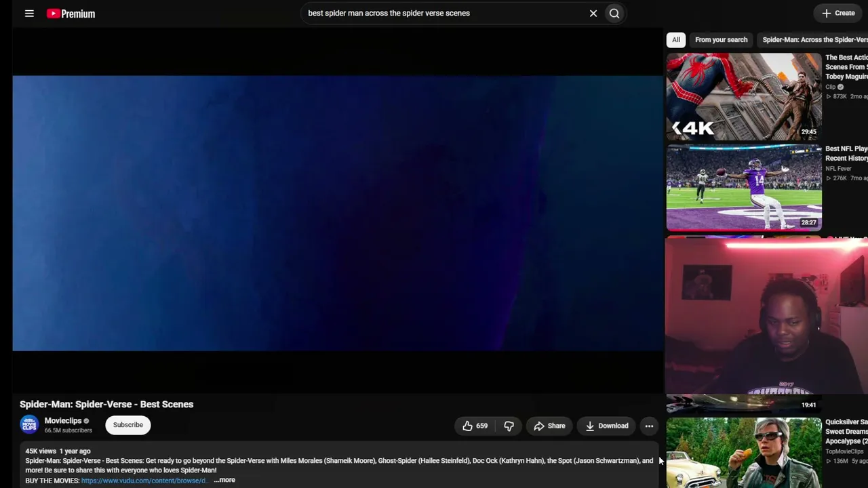Share this video
868x488 pixels.
point(549,426)
